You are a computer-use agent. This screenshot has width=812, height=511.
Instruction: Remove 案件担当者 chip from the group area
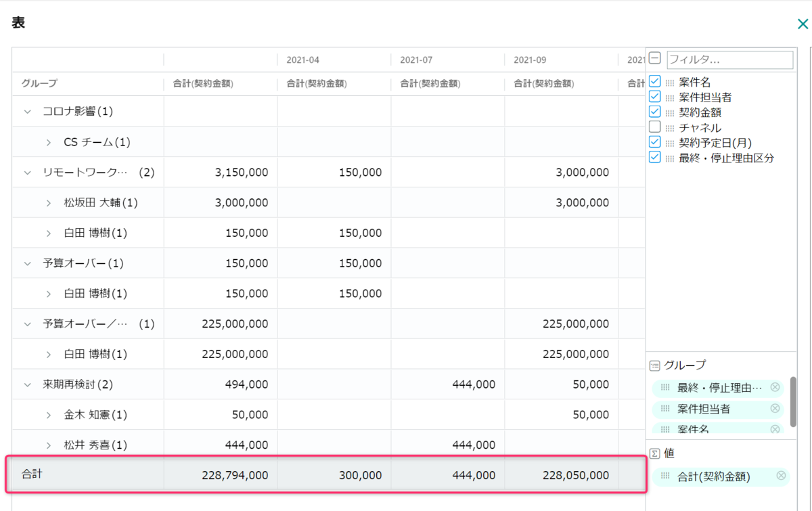point(775,408)
